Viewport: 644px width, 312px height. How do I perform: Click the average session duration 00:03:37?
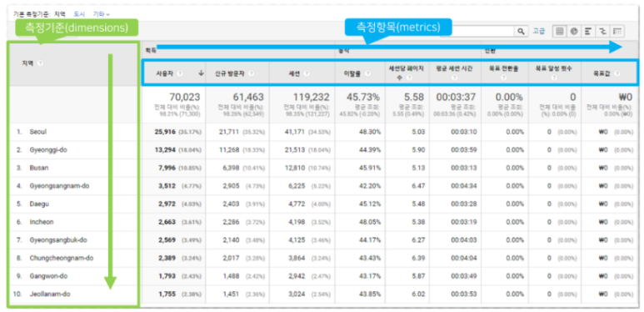pos(456,98)
